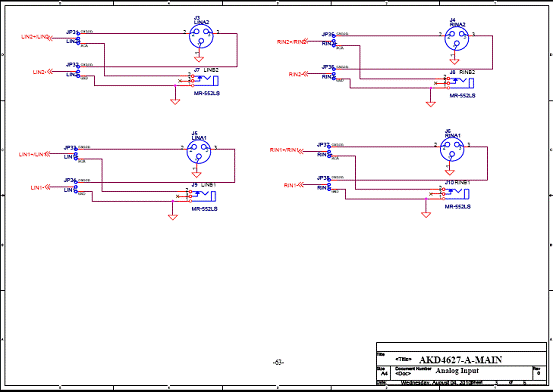The width and height of the screenshot is (553, 392).
Task: Click the LIN1- off-page port label
Action: (x=41, y=187)
